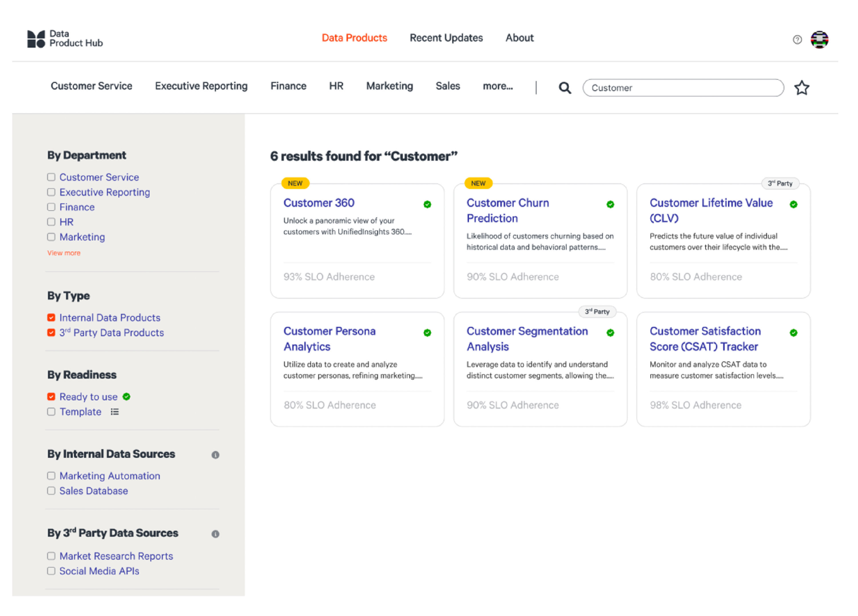Viewport: 858px width, 616px height.
Task: Click the View more link under By Department
Action: tap(64, 253)
